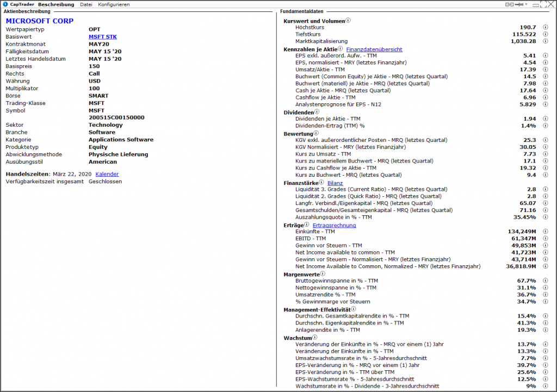Click info icon next to Management-Effektivität heading
This screenshot has width=557, height=392.
(x=354, y=309)
